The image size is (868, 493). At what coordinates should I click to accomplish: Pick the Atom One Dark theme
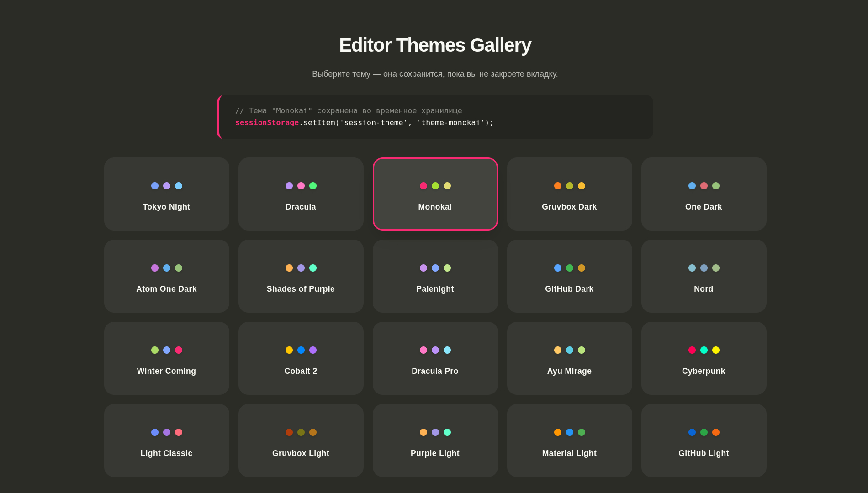coord(166,276)
